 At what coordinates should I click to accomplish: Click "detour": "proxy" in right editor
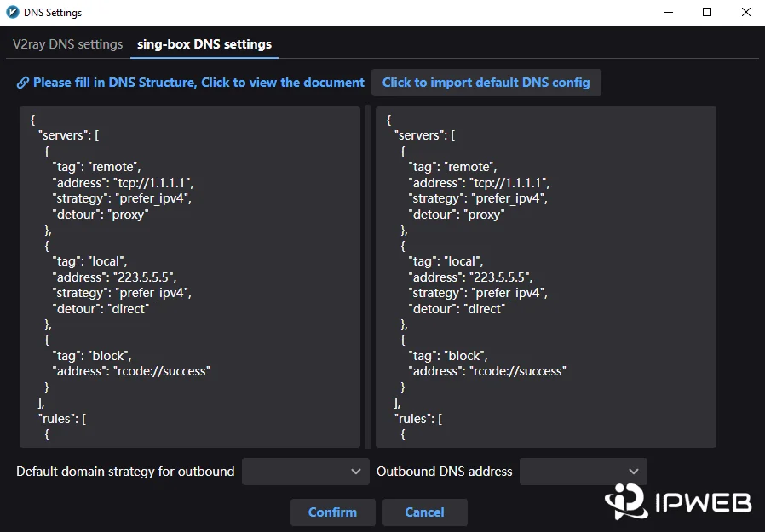(457, 215)
